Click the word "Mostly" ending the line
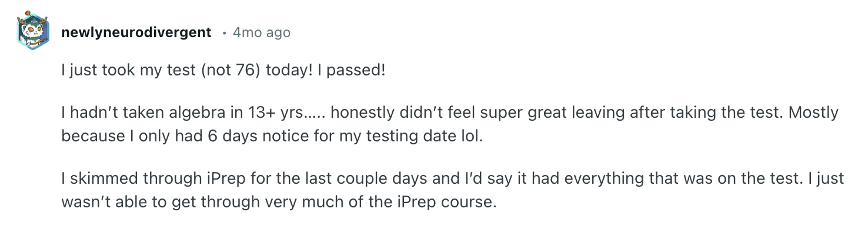Viewport: 868px width, 225px height. point(816,113)
